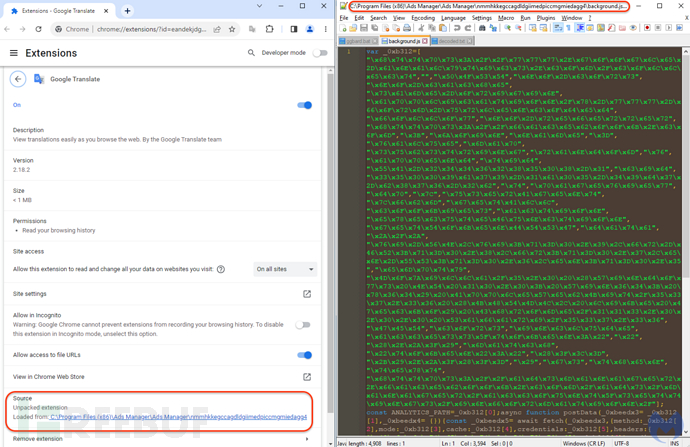Open View in Chrome Web Store icon
Screen dimensions: 690x447
307,377
